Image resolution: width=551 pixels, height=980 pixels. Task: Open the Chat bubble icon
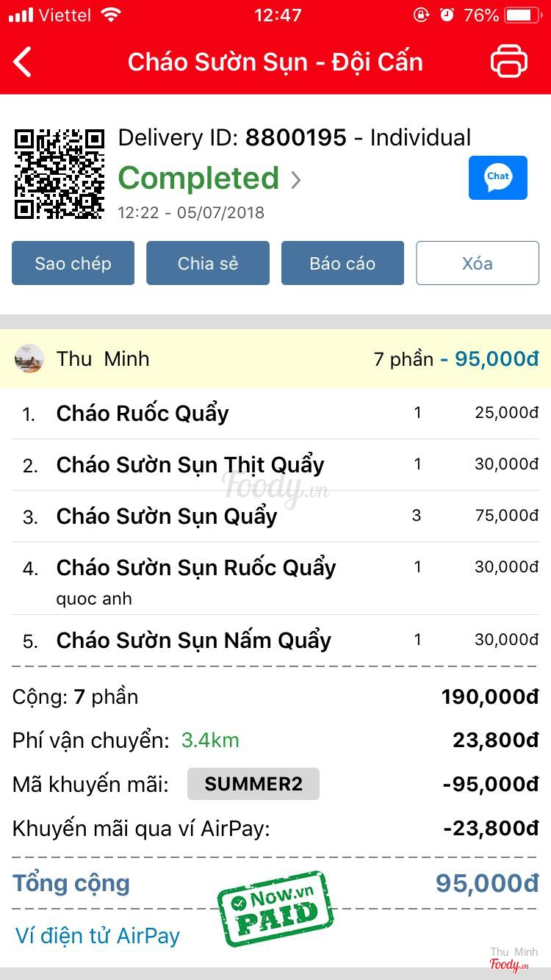497,178
